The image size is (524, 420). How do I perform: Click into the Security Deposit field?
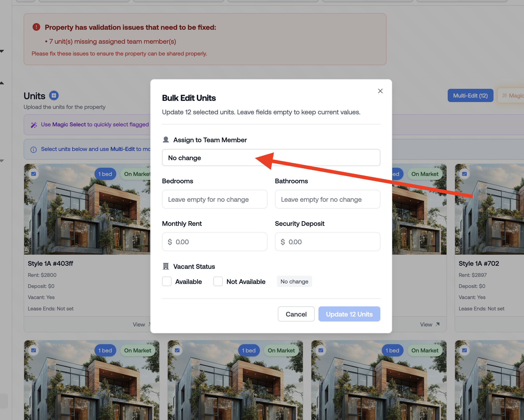coord(327,242)
